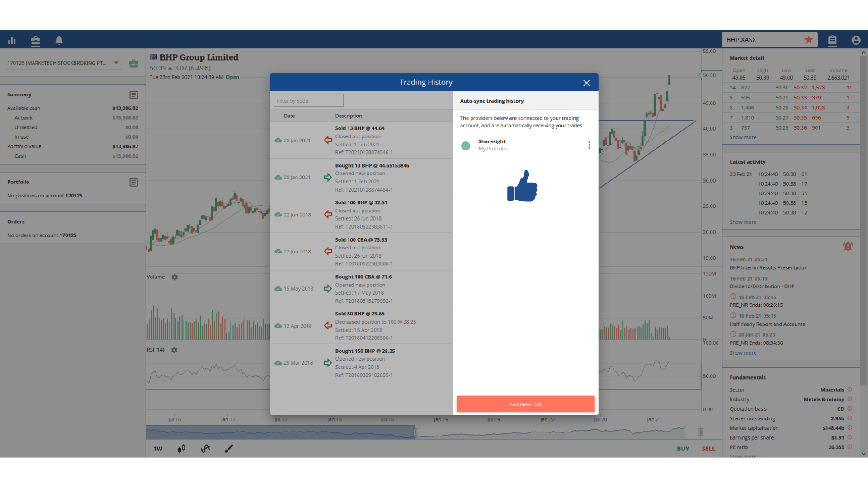Select the drawing brush tool below chart
The height and width of the screenshot is (488, 868).
coord(229,448)
